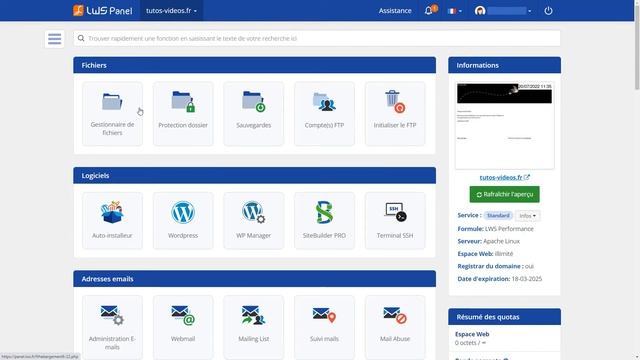
Task: Toggle the hamburger sidebar menu
Action: (54, 39)
